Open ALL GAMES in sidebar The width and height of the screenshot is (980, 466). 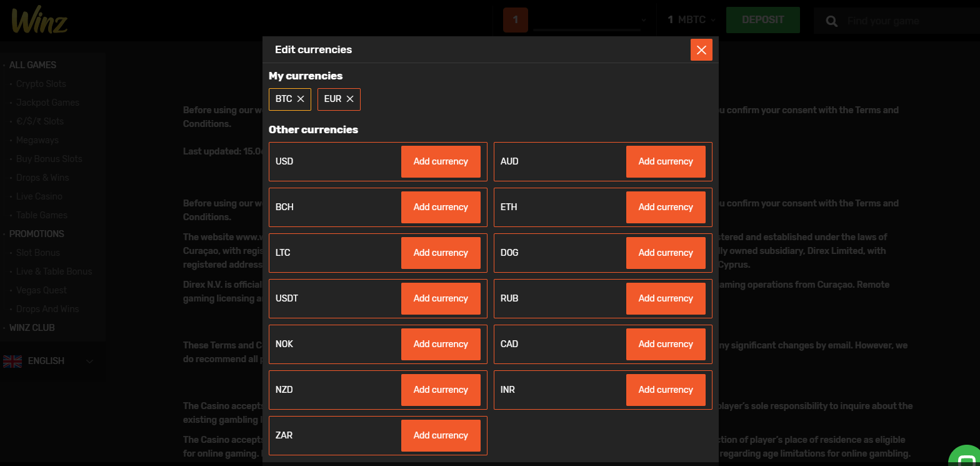point(32,65)
